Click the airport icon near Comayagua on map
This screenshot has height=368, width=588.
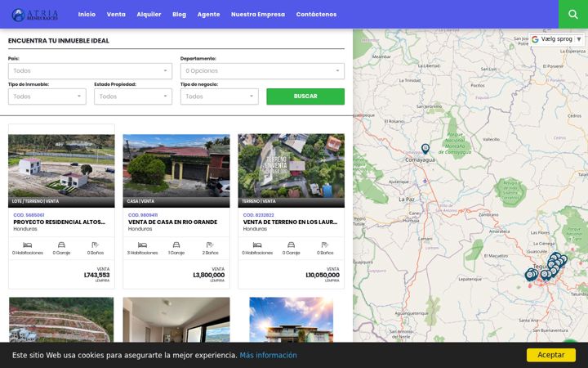click(425, 182)
